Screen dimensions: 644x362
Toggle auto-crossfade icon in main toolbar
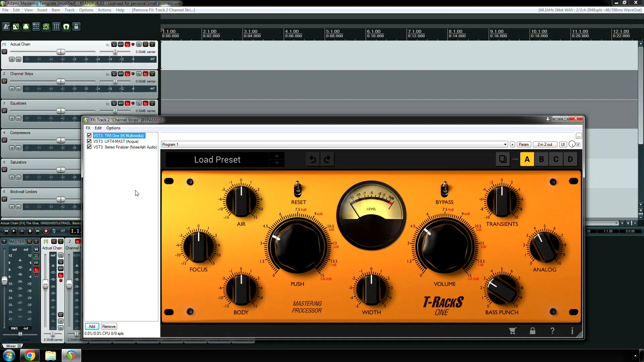(x=16, y=26)
